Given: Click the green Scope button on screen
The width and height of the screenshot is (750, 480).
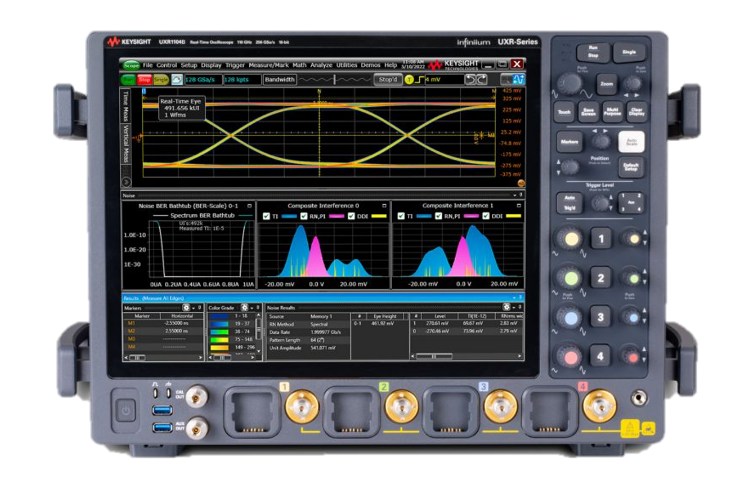Looking at the screenshot, I should (x=131, y=65).
